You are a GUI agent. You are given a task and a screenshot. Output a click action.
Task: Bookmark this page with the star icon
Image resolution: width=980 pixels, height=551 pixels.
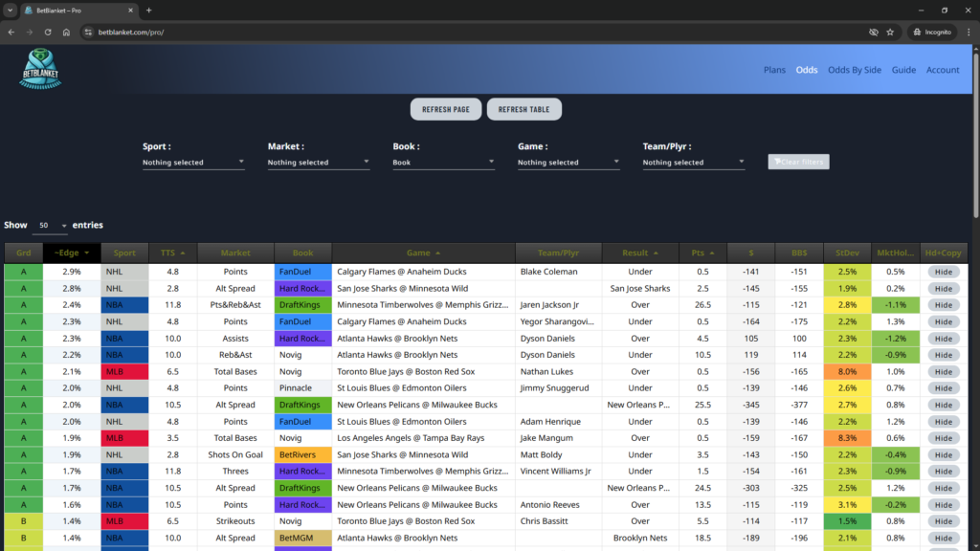(x=890, y=32)
